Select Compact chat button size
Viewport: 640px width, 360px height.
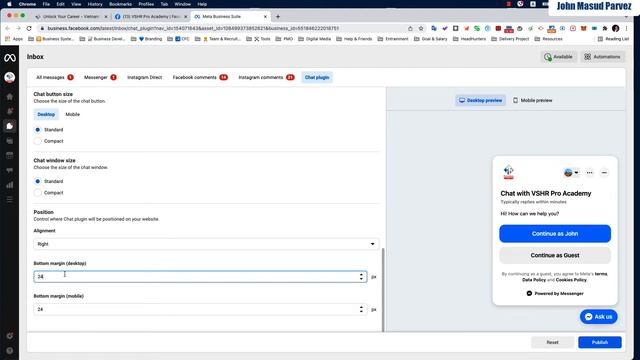pyautogui.click(x=38, y=141)
